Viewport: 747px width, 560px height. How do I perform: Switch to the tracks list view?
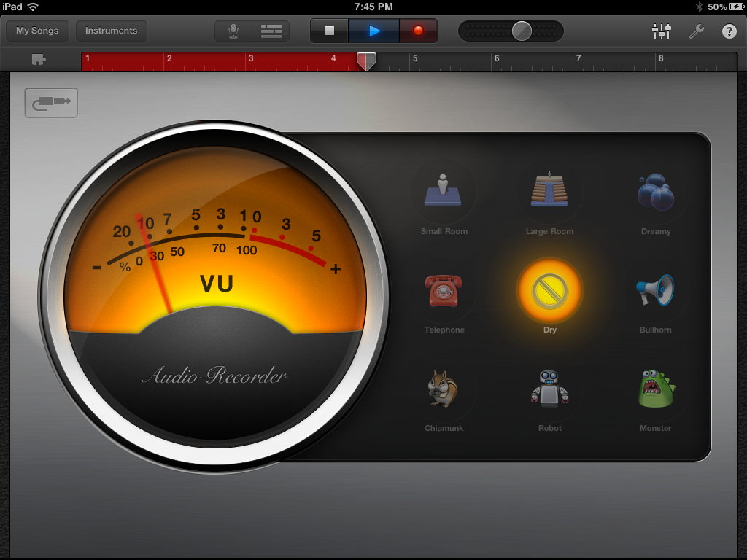pos(271,31)
